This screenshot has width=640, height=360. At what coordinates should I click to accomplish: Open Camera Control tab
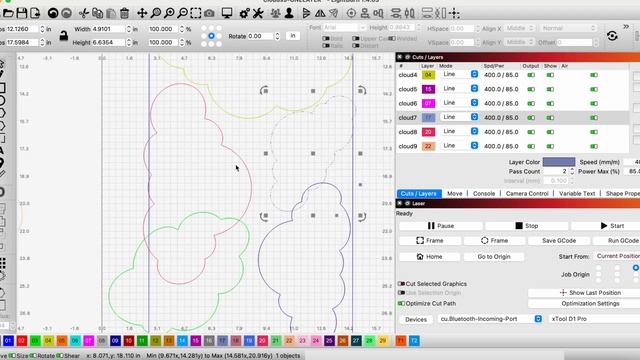pos(527,193)
